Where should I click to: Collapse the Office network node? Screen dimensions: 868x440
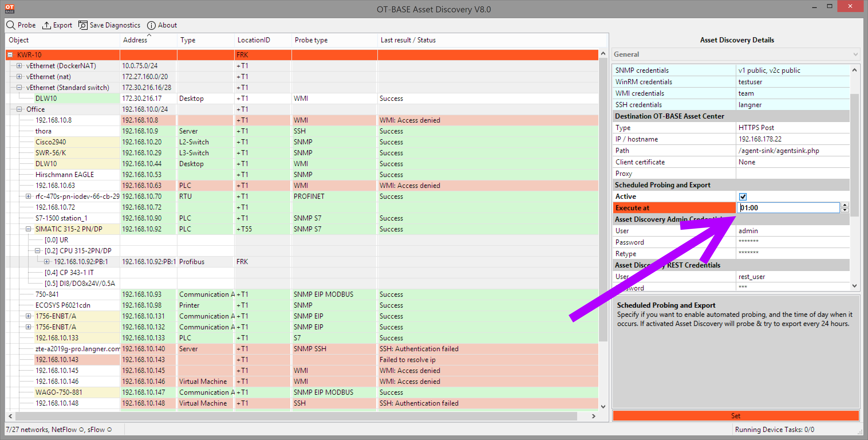tap(19, 109)
